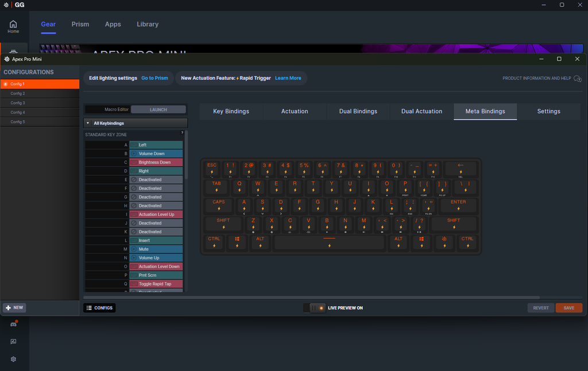Open the feedback icon above settings gear
This screenshot has height=371, width=588.
14,341
